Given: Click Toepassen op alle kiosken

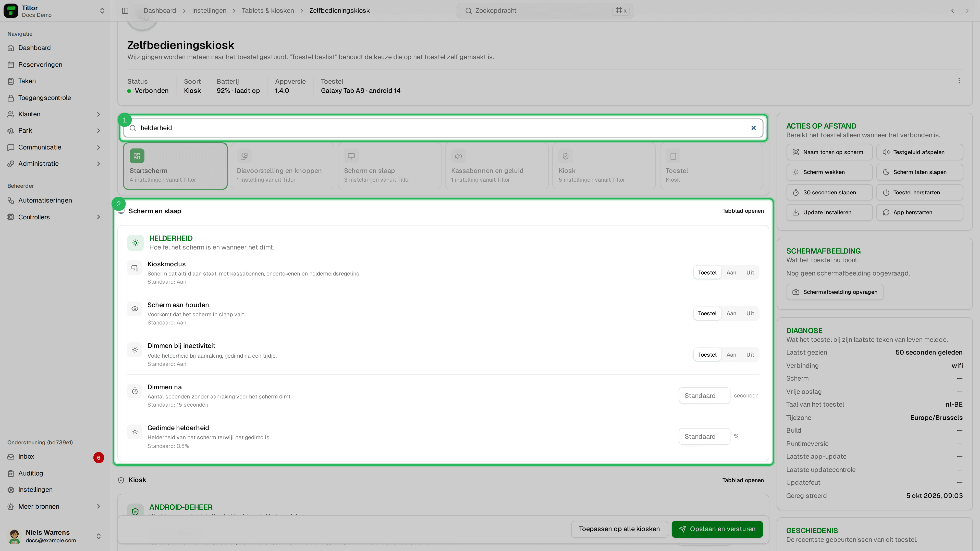Looking at the screenshot, I should coord(619,529).
